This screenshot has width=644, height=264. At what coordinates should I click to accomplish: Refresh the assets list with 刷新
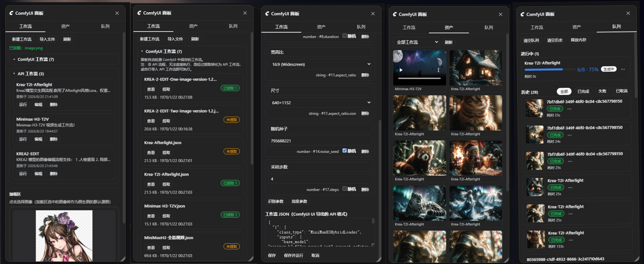click(449, 42)
